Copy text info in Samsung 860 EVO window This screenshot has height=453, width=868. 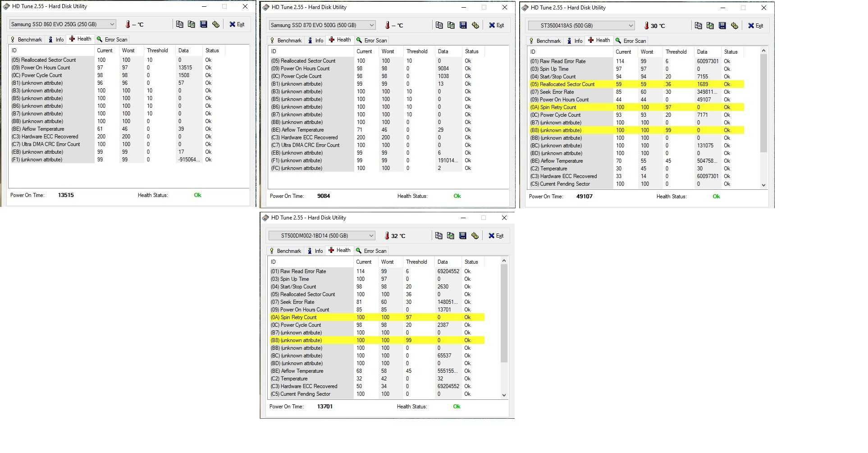point(179,24)
